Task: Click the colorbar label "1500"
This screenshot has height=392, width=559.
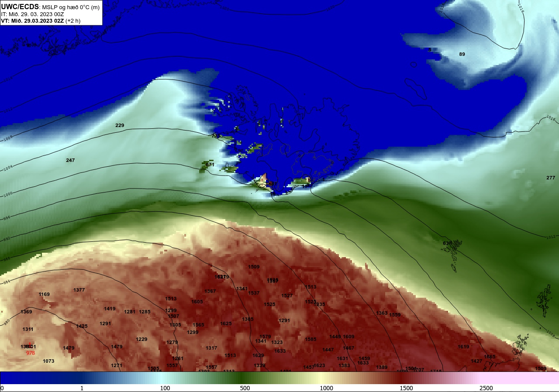Action: 406,388
